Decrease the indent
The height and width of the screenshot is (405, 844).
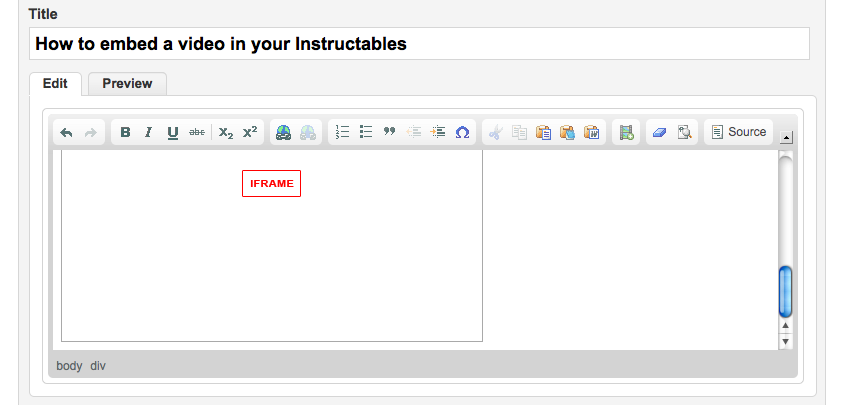(413, 132)
